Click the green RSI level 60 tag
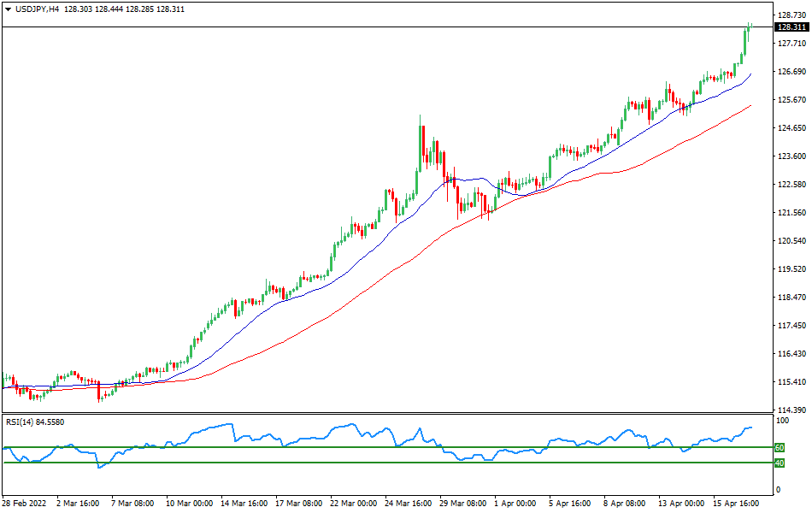Image resolution: width=812 pixels, height=513 pixels. (x=780, y=447)
